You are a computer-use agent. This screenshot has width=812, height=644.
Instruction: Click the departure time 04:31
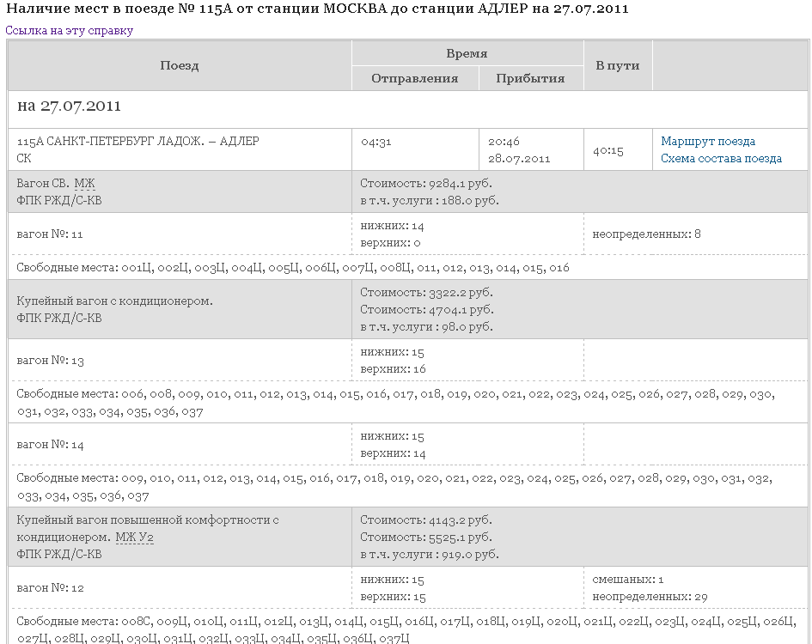[375, 142]
